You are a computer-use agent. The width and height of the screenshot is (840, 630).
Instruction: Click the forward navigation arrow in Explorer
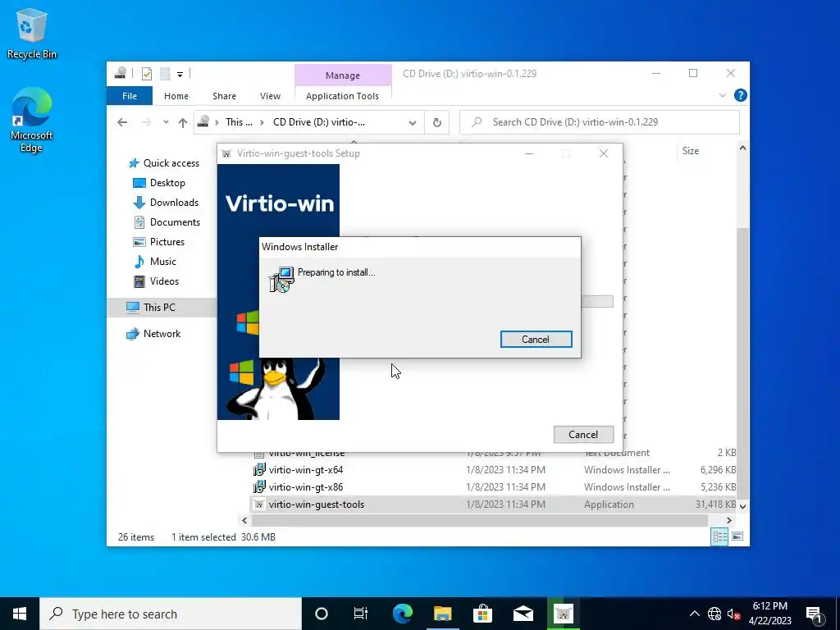[x=146, y=123]
